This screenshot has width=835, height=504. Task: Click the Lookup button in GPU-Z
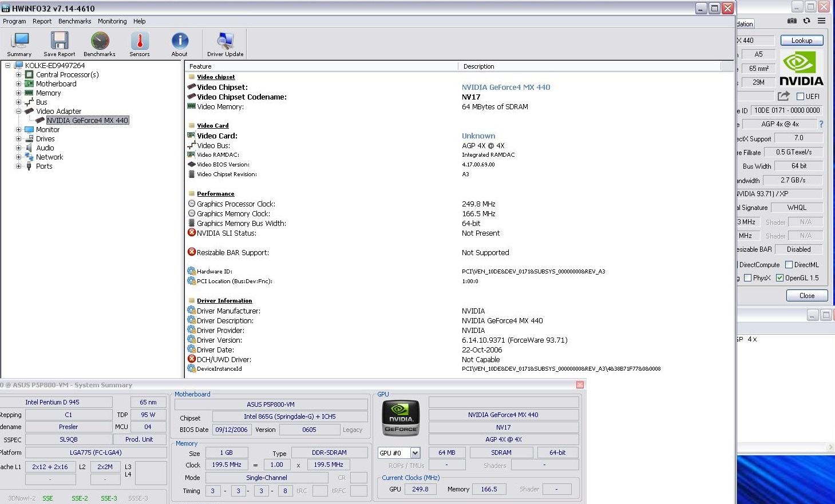click(x=801, y=41)
